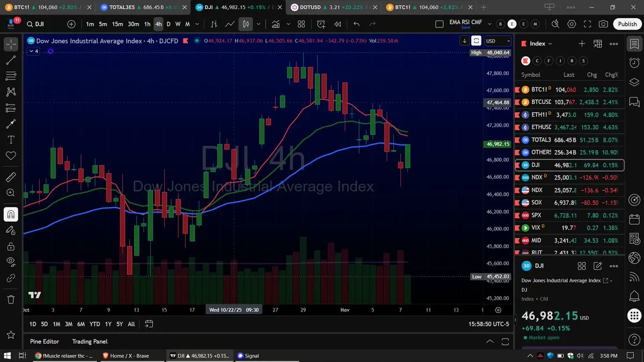Open the Pine Editor tab
Viewport: 644px width, 362px height.
45,342
